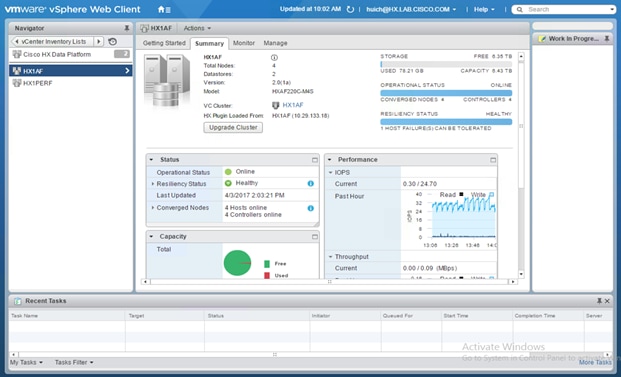Open the Actions dropdown menu
Viewport: 621px width, 377px height.
click(197, 28)
